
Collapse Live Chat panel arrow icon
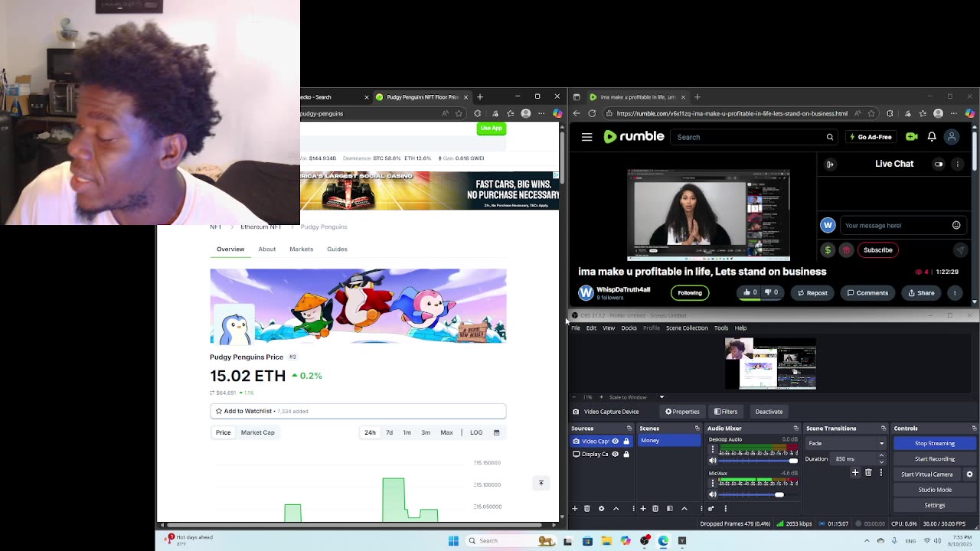(x=830, y=164)
